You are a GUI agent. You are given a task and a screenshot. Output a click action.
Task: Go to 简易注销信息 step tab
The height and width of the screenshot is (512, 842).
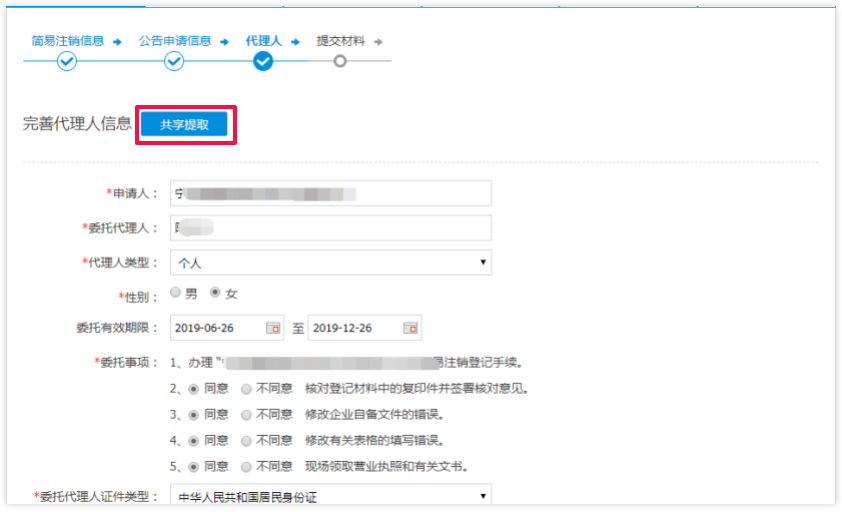(x=67, y=41)
